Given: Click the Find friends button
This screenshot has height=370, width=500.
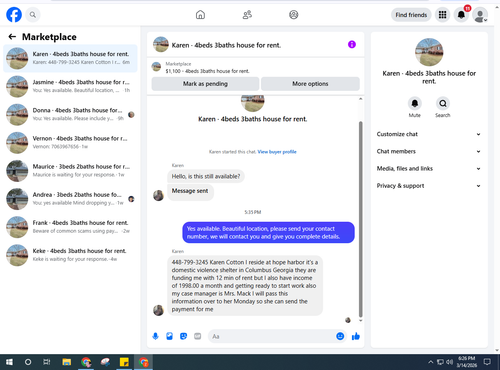Looking at the screenshot, I should tap(411, 15).
